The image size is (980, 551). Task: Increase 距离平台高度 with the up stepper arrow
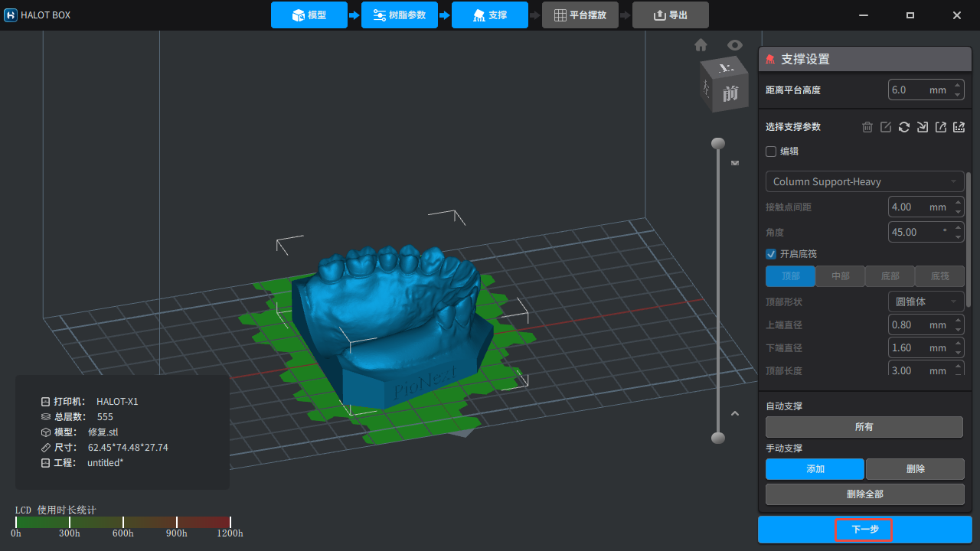click(957, 86)
